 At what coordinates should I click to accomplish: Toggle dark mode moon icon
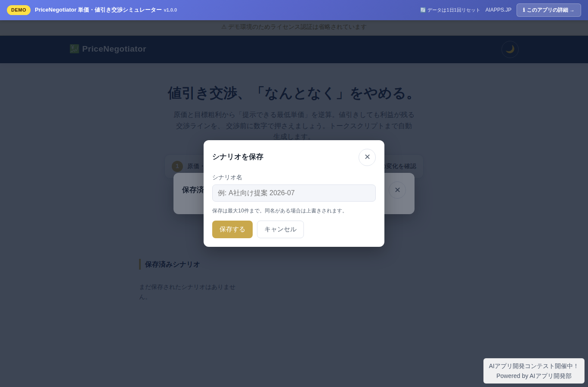[510, 49]
